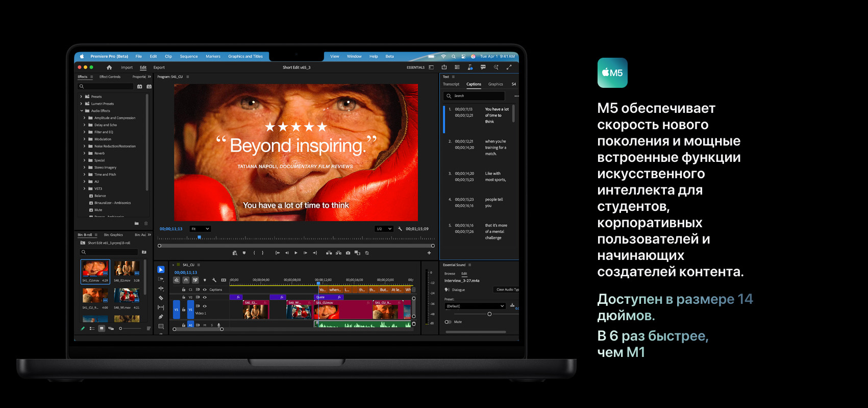The height and width of the screenshot is (408, 868).
Task: Click the Export Frame camera icon
Action: coord(348,253)
